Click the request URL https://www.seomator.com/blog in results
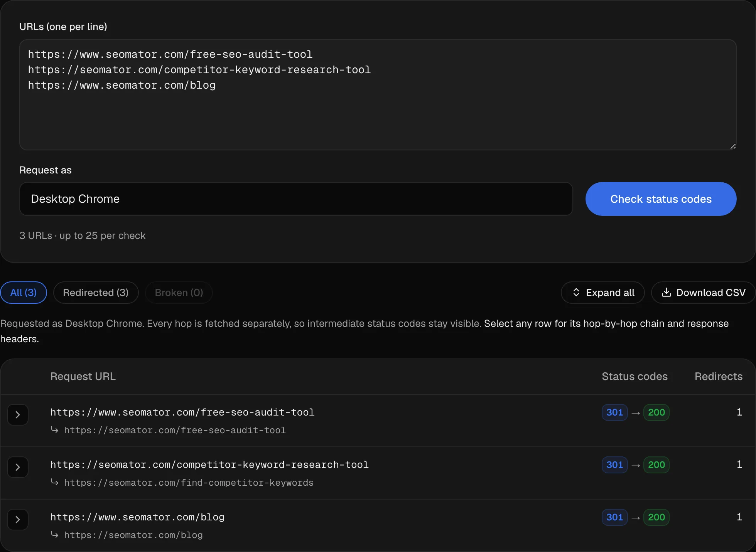Screen dimensions: 756x552 point(137,517)
